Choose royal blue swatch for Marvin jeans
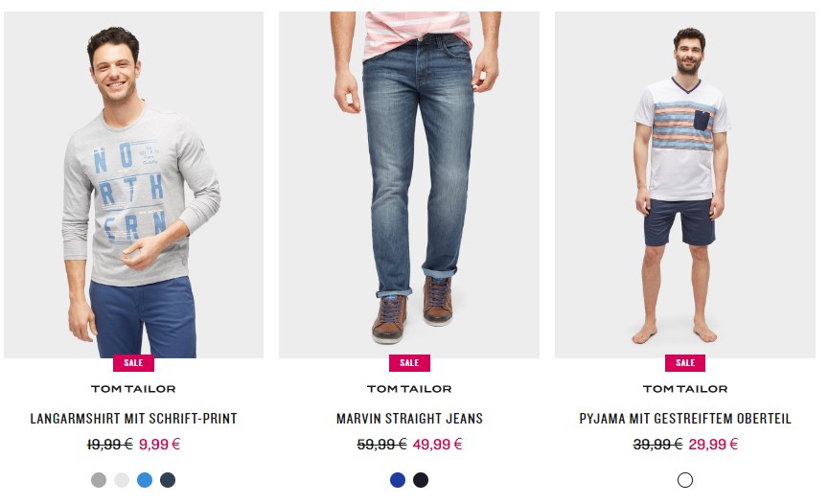This screenshot has height=504, width=829. coord(398,480)
